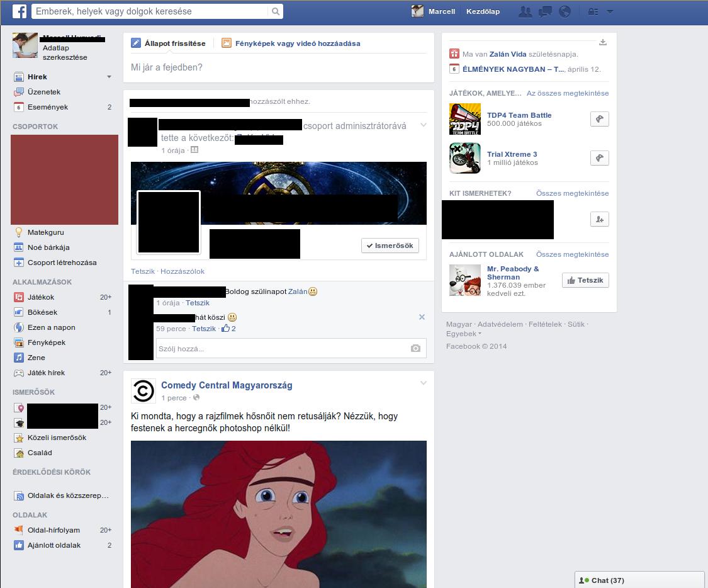Open TDP4 Team Battle game
The width and height of the screenshot is (708, 588).
point(519,115)
